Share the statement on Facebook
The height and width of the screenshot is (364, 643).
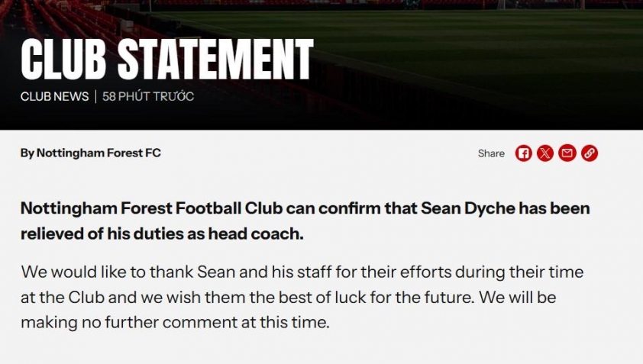coord(523,153)
